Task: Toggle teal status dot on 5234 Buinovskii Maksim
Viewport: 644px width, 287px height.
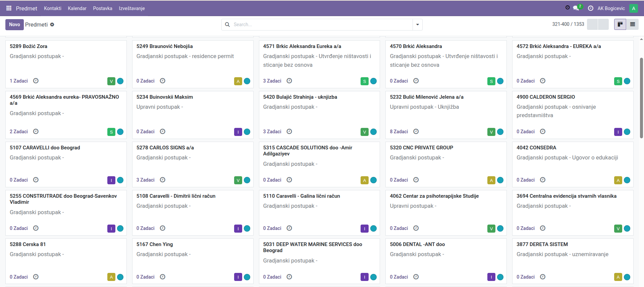Action: tap(247, 132)
